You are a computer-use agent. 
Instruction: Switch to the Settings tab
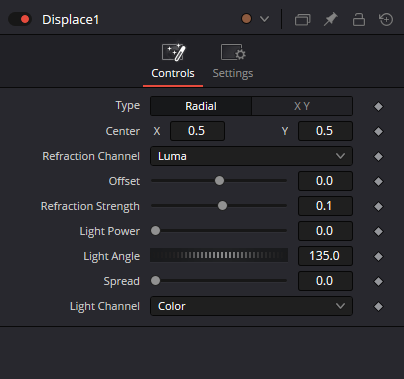pyautogui.click(x=233, y=62)
